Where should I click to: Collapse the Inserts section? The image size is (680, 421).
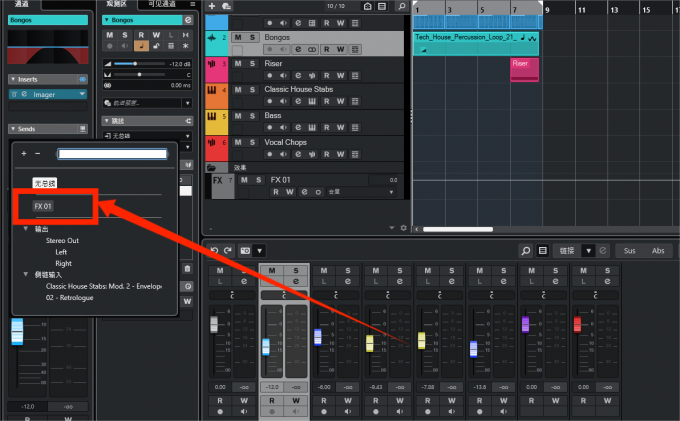(13, 79)
